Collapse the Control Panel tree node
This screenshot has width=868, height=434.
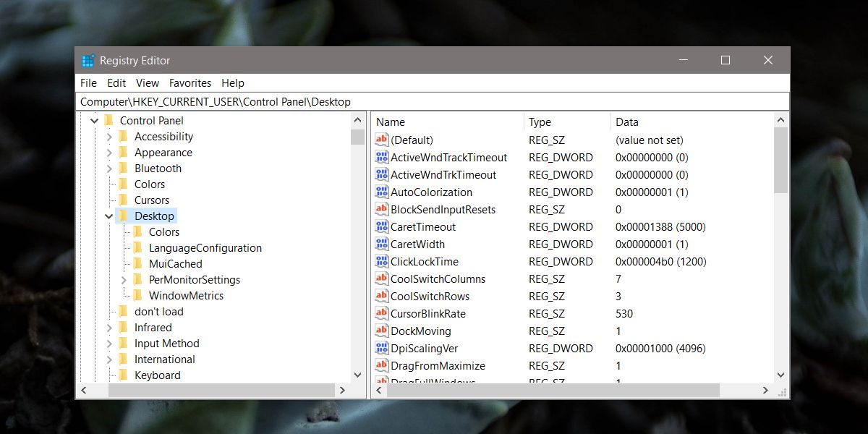tap(94, 121)
